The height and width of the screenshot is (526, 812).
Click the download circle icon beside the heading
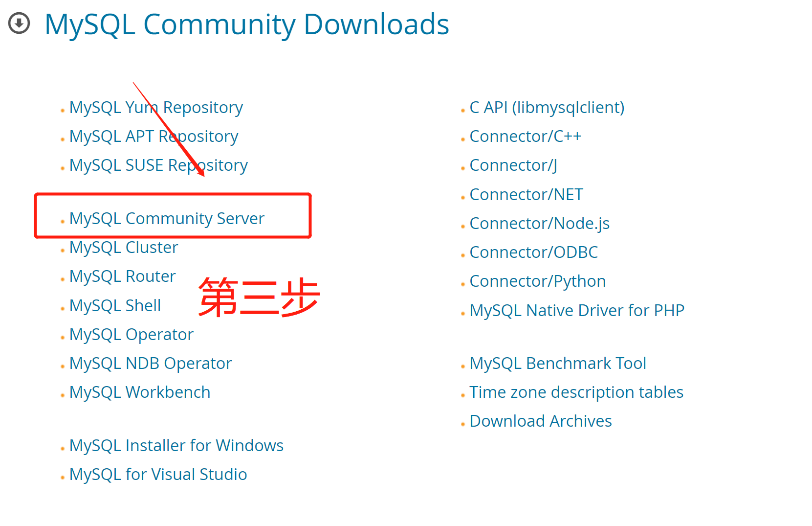(x=20, y=23)
